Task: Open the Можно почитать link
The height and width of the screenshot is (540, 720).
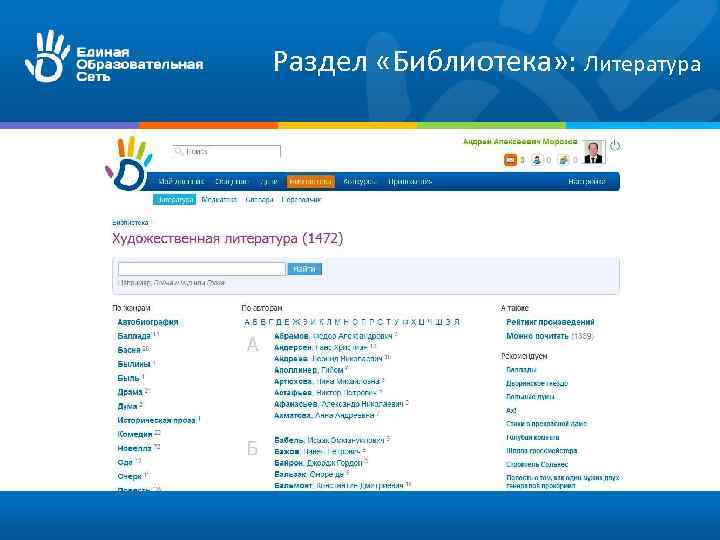Action: point(537,336)
